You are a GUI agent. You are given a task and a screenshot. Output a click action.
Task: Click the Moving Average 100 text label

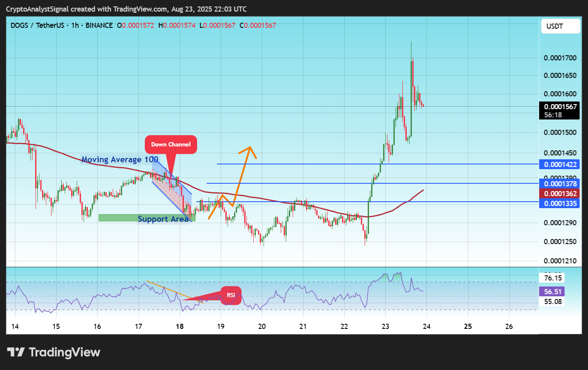click(120, 160)
